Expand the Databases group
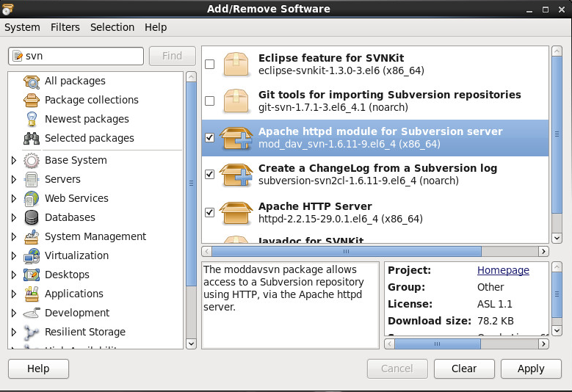This screenshot has width=572, height=392. pos(14,218)
